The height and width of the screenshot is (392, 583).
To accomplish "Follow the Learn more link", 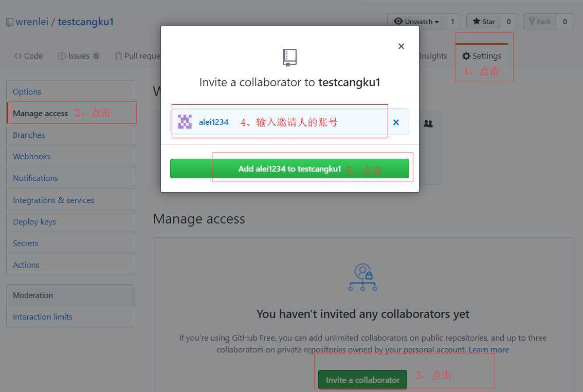I will (488, 350).
